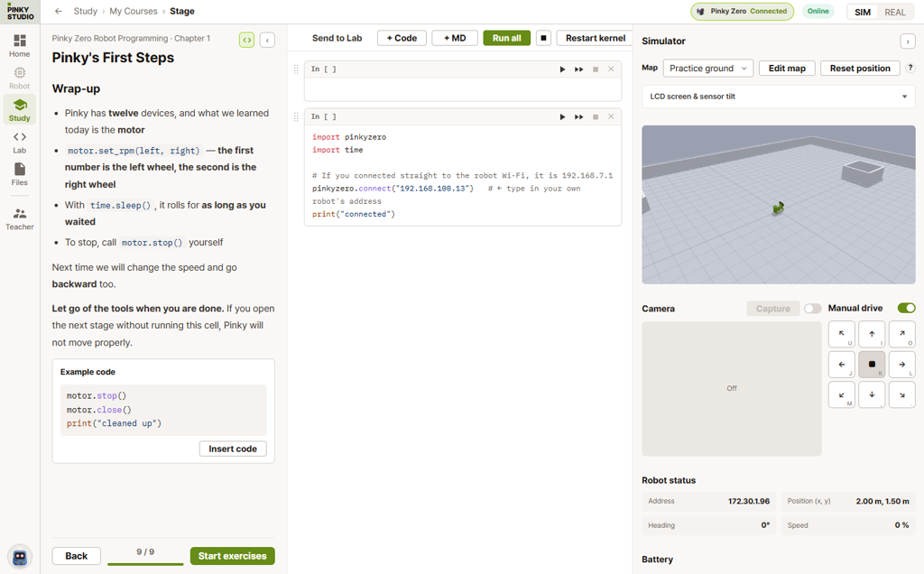Open the Robot sidebar section
This screenshot has height=574, width=924.
[20, 78]
